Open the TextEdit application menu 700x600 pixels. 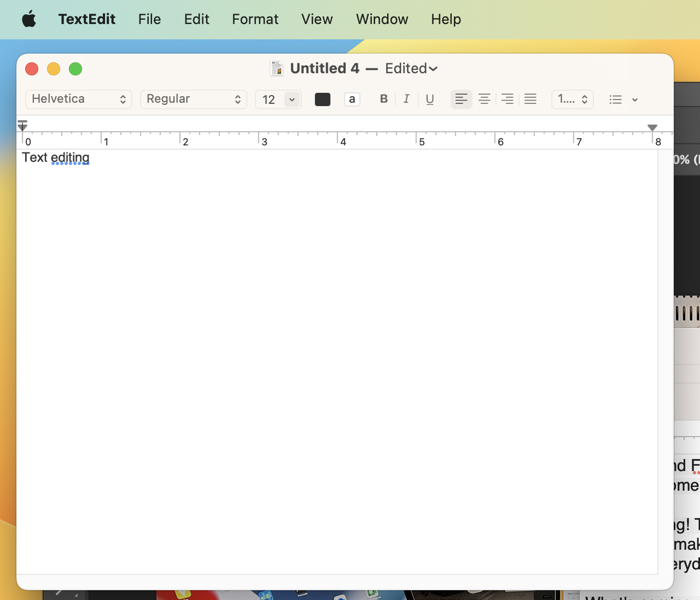(x=86, y=19)
